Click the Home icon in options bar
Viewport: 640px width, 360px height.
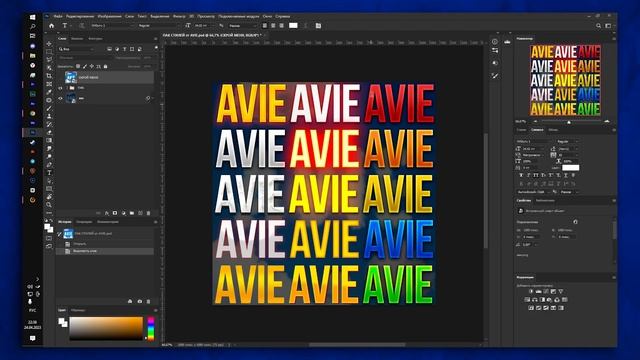pos(51,26)
